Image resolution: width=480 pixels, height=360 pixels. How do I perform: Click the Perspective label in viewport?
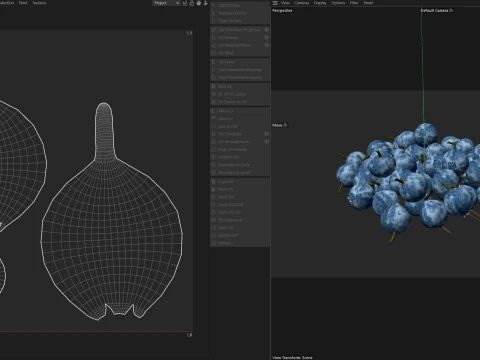click(282, 10)
